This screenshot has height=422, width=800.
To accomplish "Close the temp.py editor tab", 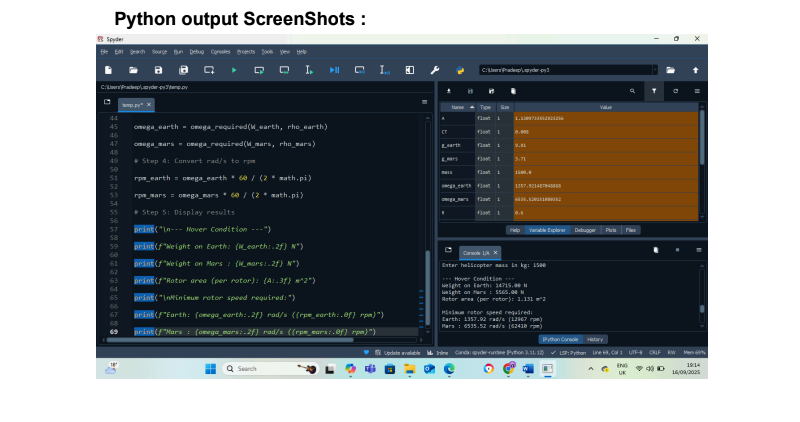I will click(x=149, y=105).
